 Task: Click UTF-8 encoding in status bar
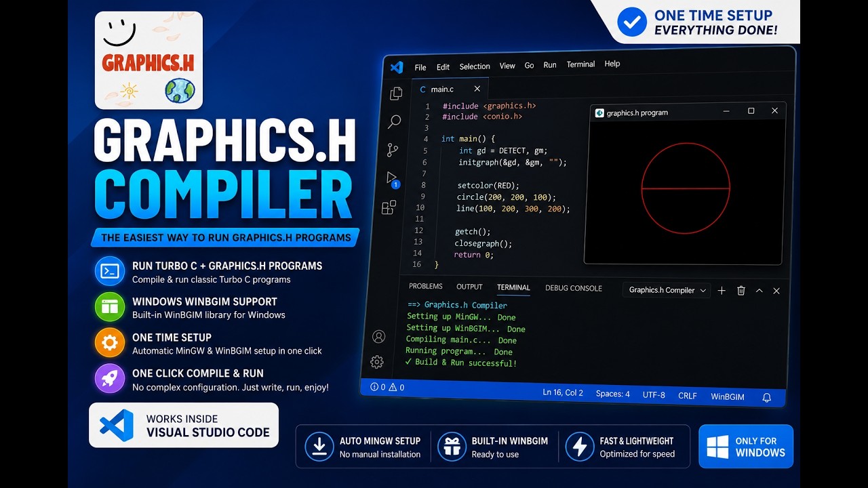pyautogui.click(x=654, y=394)
